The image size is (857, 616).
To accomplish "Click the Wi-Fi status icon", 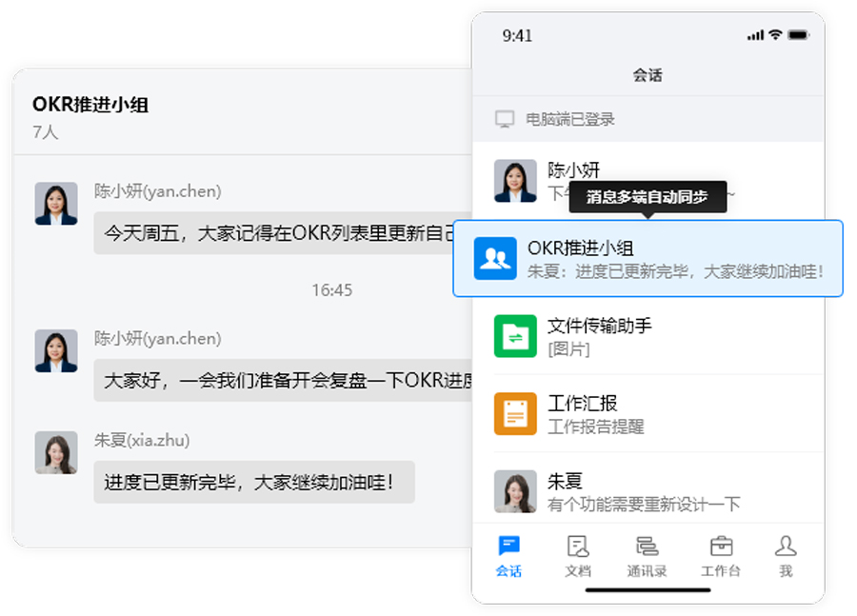I will click(775, 35).
